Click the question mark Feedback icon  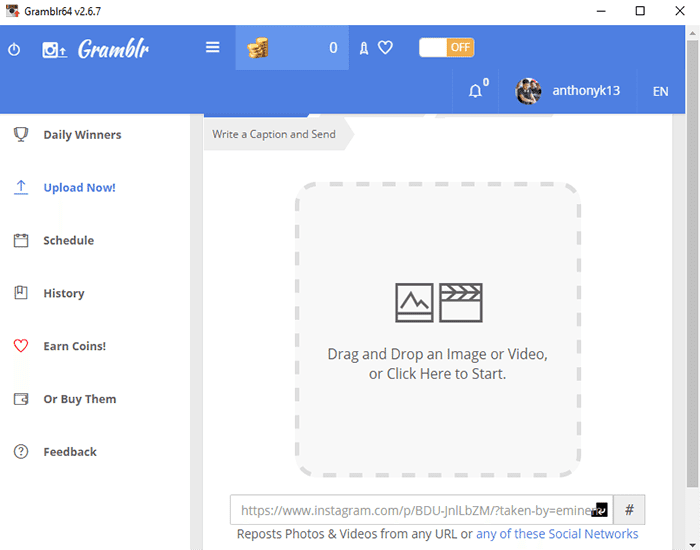[21, 452]
